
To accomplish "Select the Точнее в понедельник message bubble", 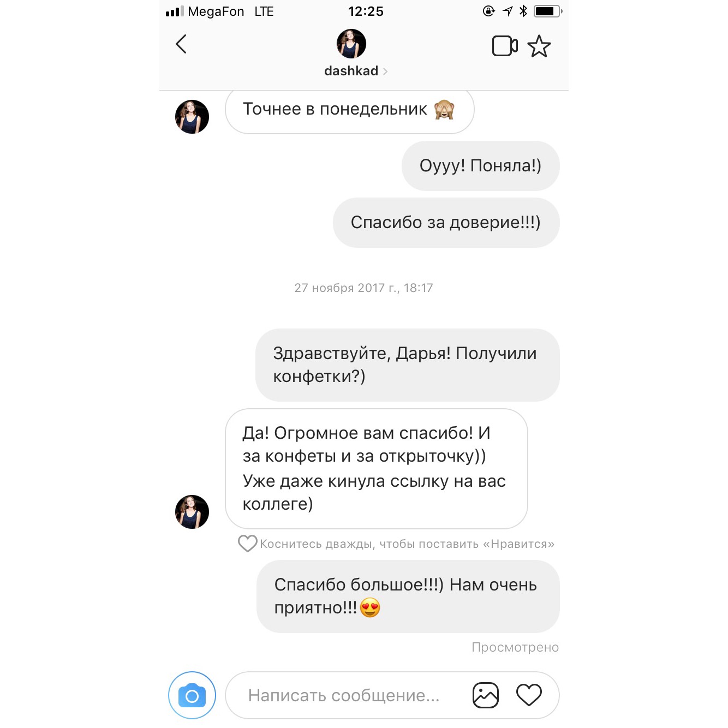I will [349, 110].
